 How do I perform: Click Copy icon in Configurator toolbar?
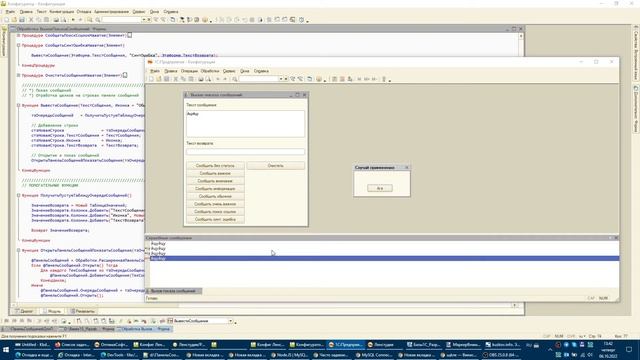[39, 20]
